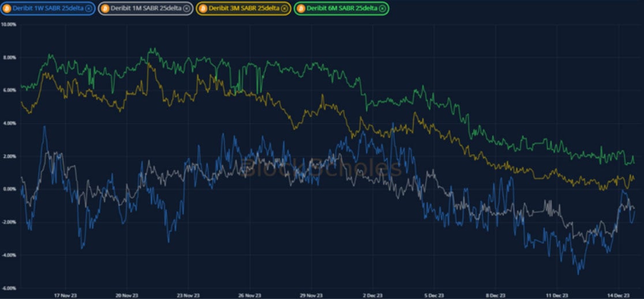
Task: Click the 0.00% y-axis label
Action: coord(9,189)
